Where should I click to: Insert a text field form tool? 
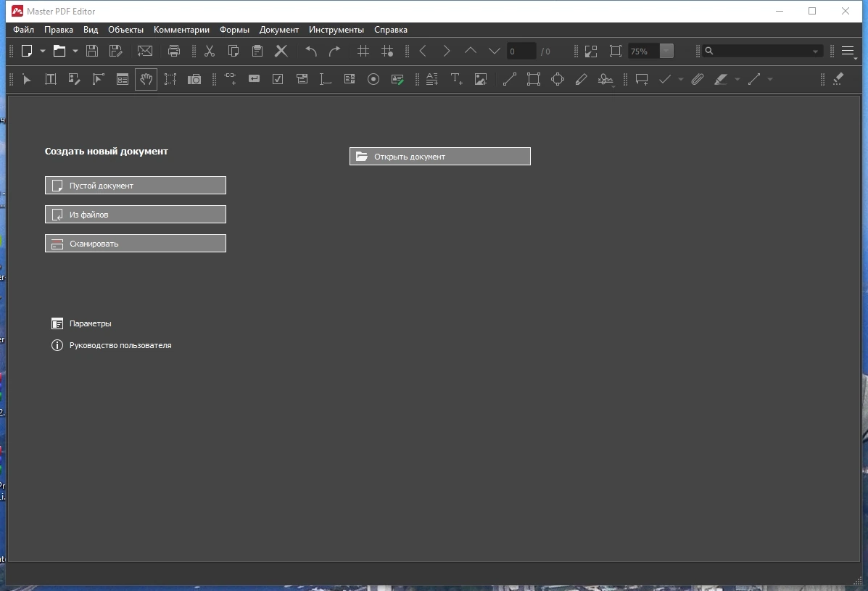326,79
